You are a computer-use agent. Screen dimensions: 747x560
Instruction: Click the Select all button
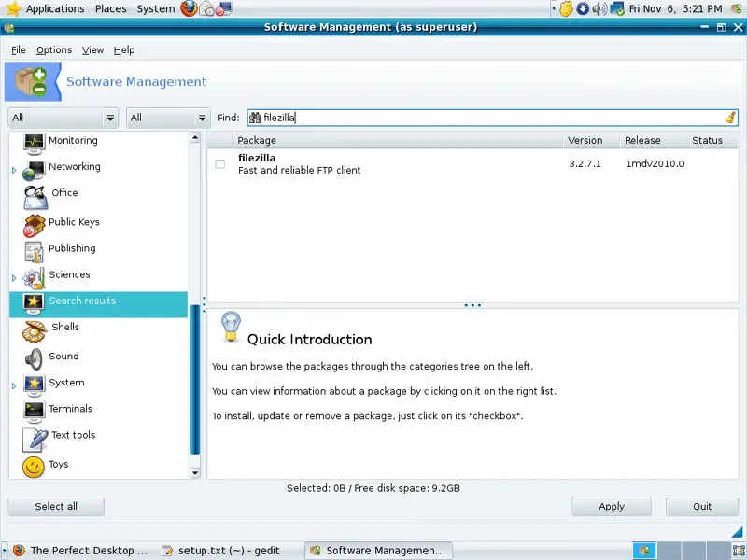tap(56, 506)
